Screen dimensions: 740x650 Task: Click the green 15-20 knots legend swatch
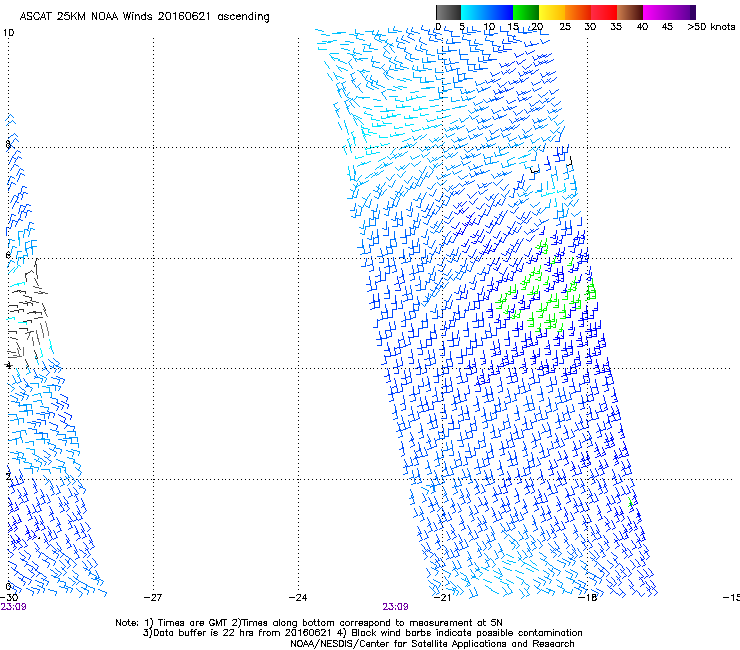[x=526, y=12]
